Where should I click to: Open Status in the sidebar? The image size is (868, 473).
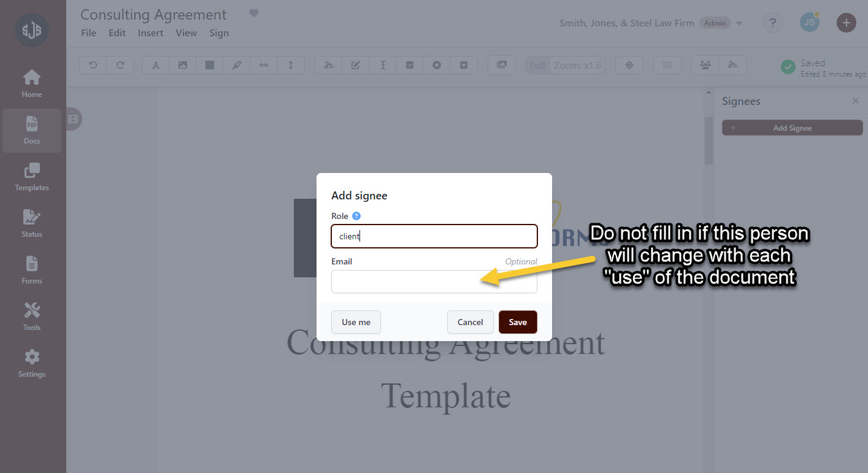(x=32, y=224)
